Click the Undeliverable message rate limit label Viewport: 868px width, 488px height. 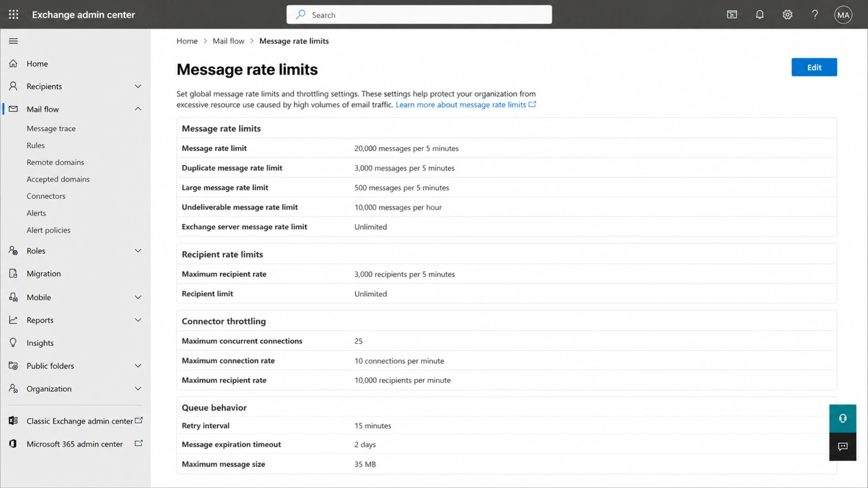tap(240, 207)
